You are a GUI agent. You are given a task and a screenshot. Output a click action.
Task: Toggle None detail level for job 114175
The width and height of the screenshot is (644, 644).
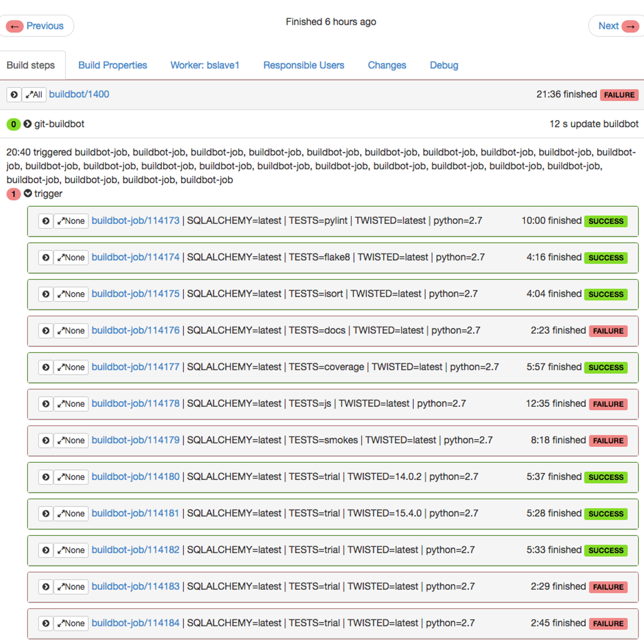click(x=71, y=294)
